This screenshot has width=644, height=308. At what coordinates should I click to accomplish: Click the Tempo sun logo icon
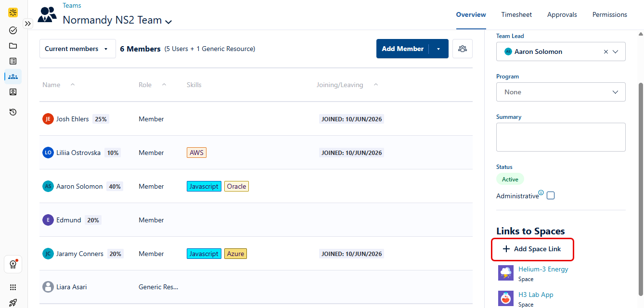[13, 13]
